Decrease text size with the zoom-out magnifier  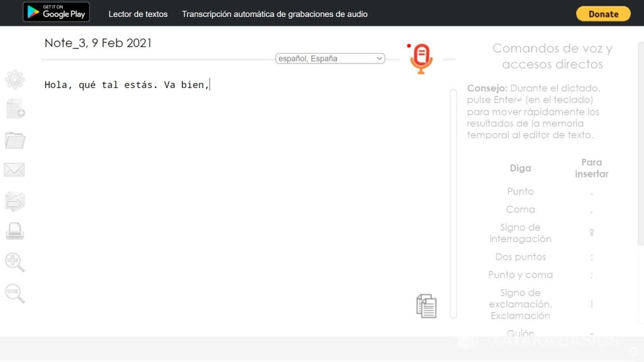15,293
